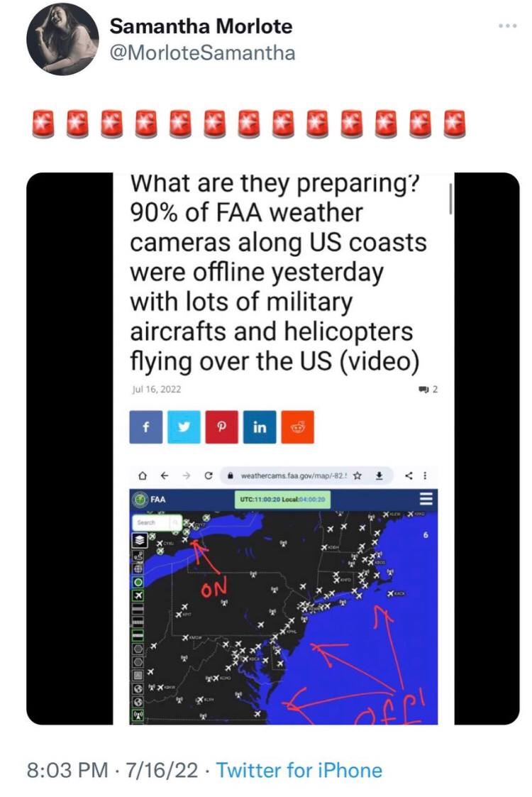Reload the page with the refresh icon

(208, 476)
